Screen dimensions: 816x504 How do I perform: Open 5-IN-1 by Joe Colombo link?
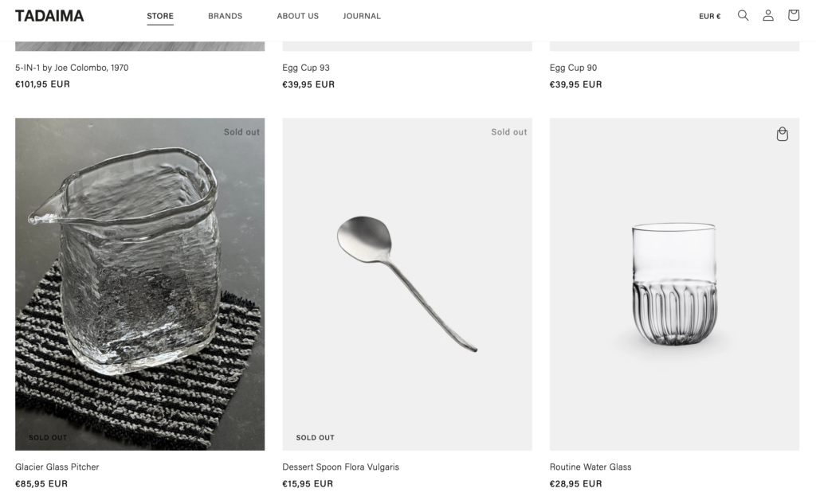click(x=72, y=68)
